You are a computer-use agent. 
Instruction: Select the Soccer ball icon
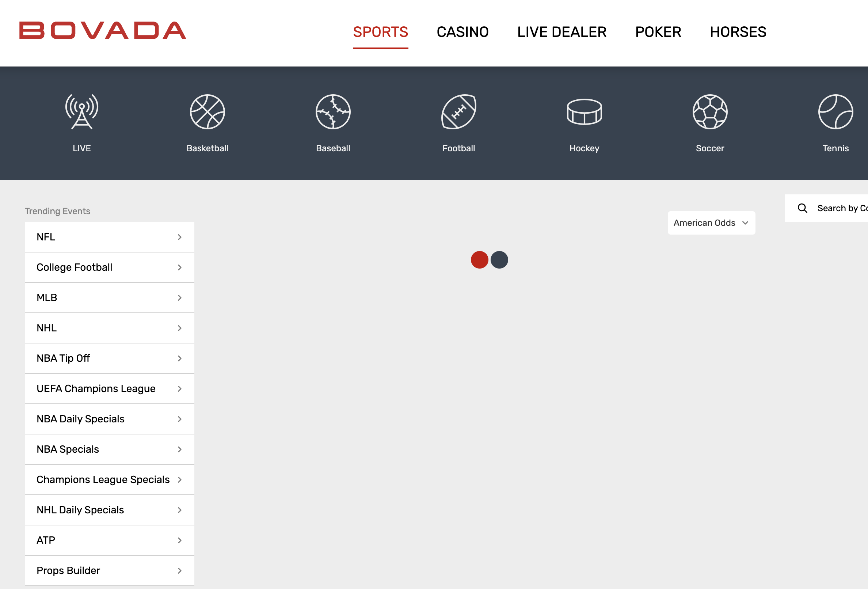710,112
